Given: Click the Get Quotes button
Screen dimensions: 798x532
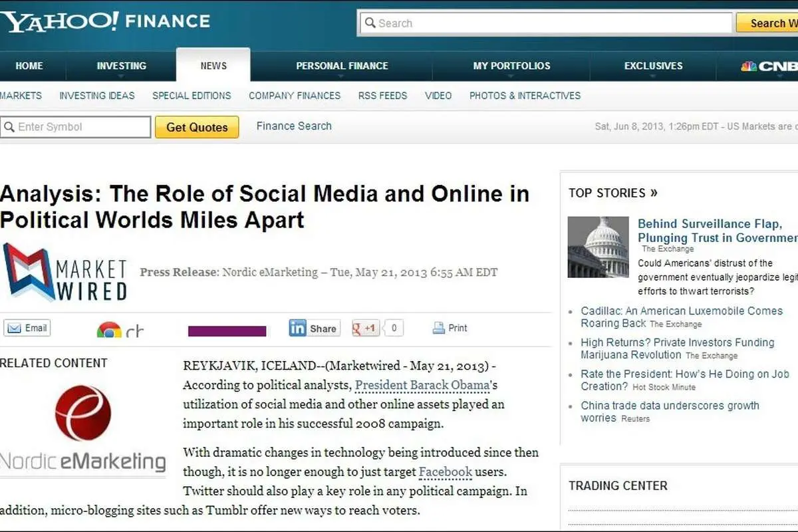Looking at the screenshot, I should coord(197,127).
